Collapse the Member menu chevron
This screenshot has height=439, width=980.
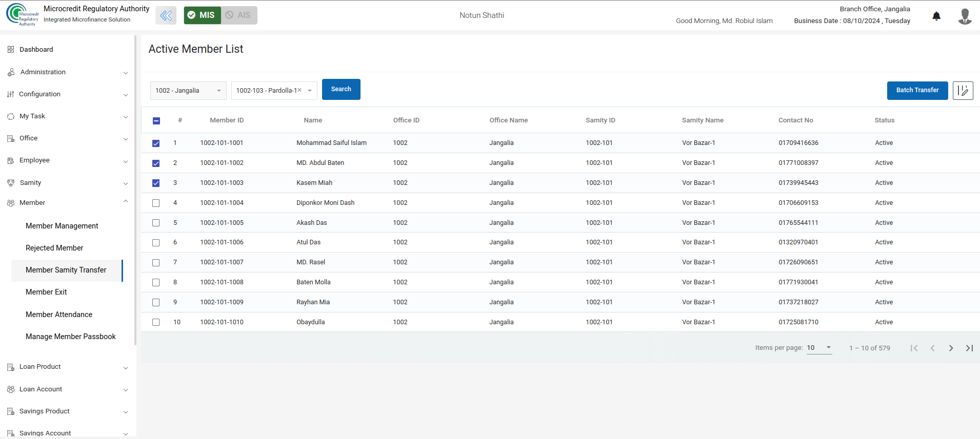point(126,201)
